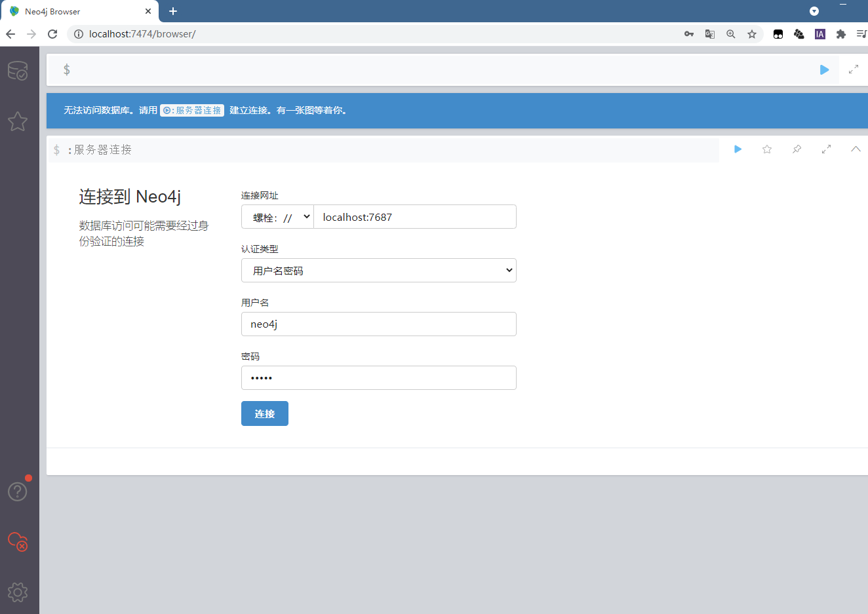
Task: Open the Database Information sidebar panel
Action: point(18,70)
